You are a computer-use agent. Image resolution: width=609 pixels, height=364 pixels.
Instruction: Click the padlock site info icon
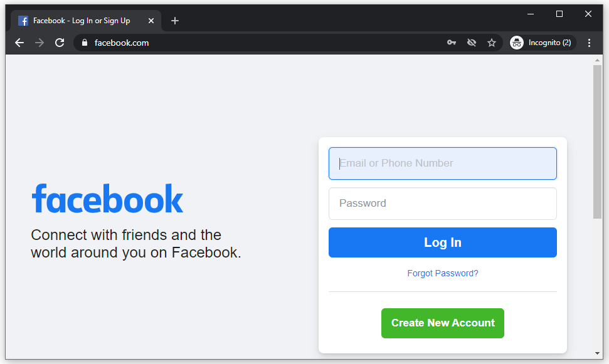pos(85,43)
